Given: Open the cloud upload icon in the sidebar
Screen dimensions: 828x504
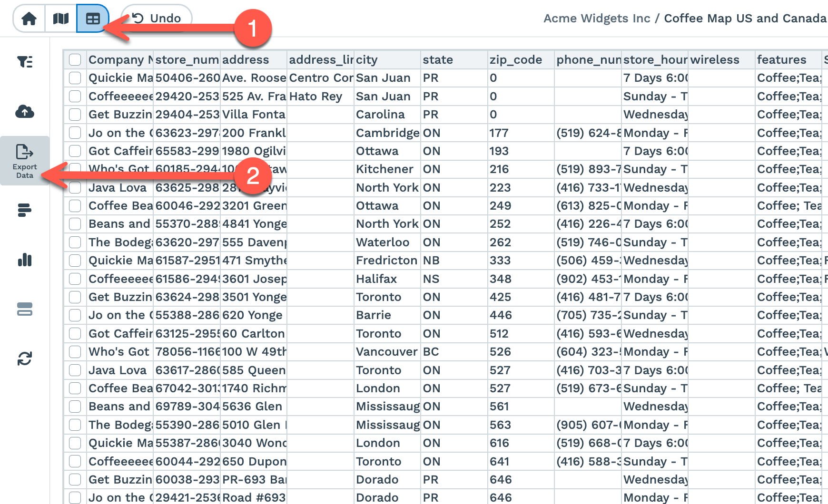Looking at the screenshot, I should click(x=25, y=112).
